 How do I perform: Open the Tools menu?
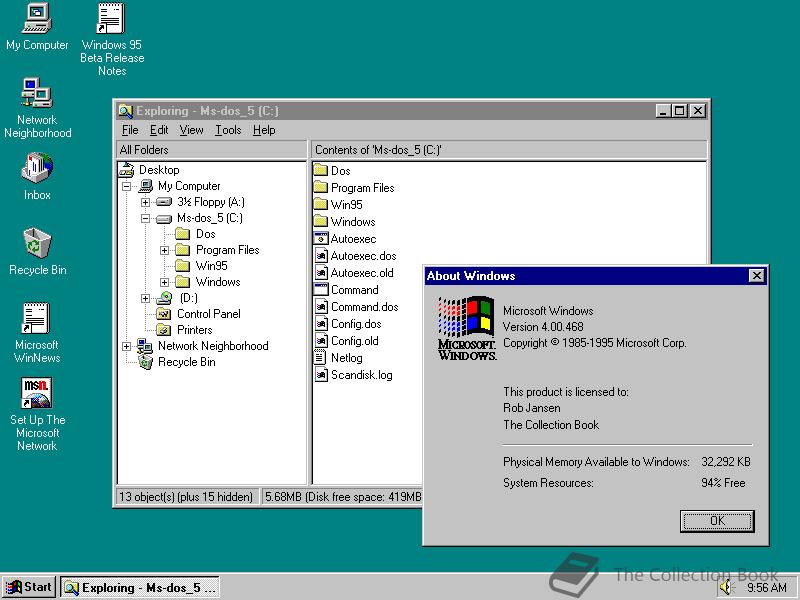(x=228, y=130)
